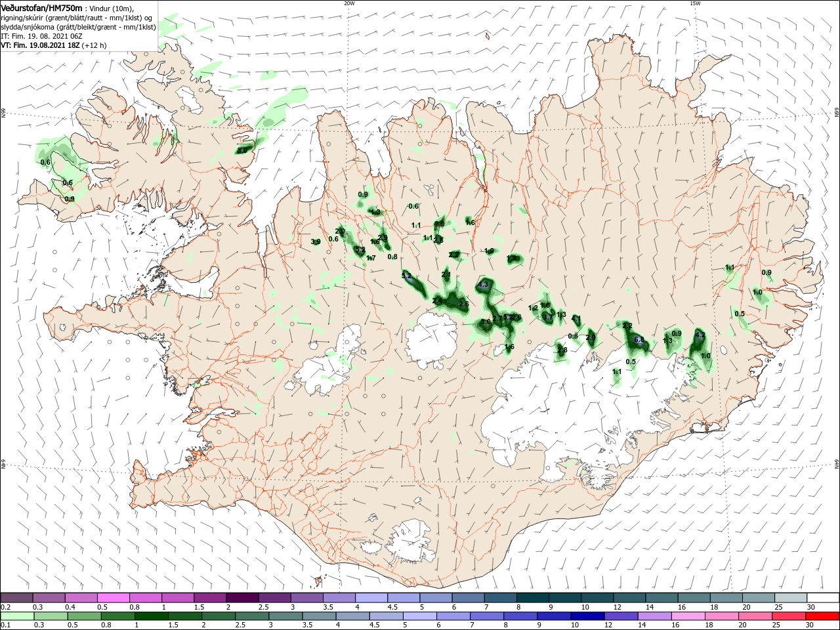Click the white swatch labeled 30 in upper legend
840x630 pixels.
click(x=823, y=598)
